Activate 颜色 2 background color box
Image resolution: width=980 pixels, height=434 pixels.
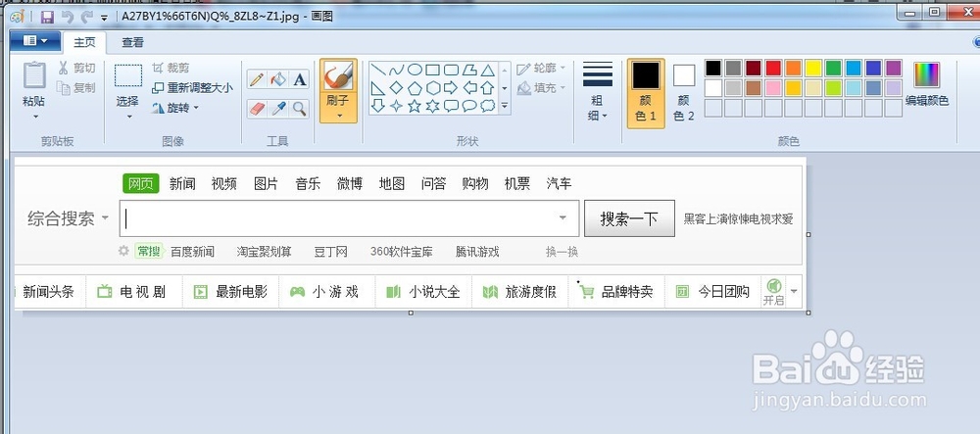click(x=684, y=92)
